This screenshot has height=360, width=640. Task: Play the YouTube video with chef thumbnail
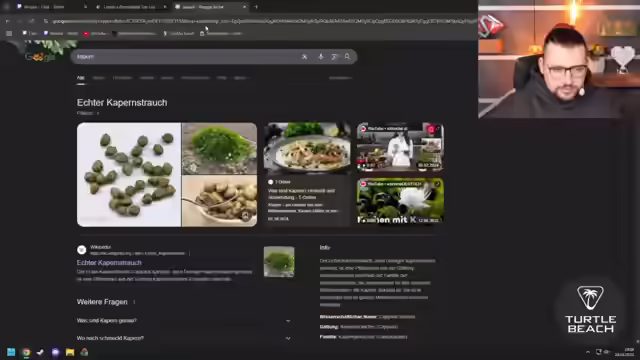400,147
